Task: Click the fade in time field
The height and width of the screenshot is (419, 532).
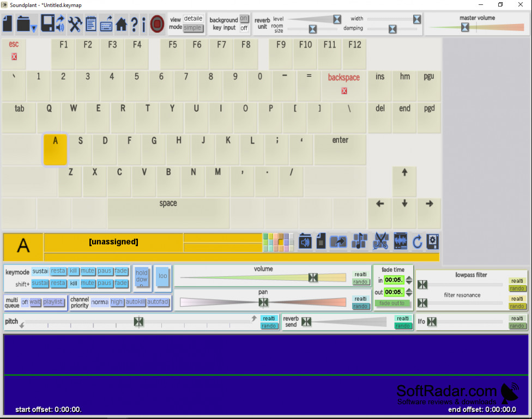Action: click(394, 280)
